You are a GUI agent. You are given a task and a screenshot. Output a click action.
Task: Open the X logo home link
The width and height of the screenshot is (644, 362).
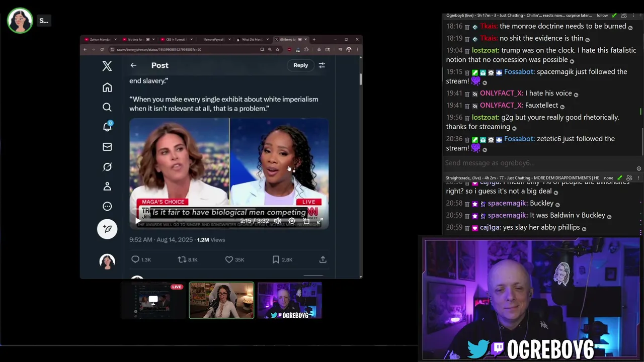point(107,66)
